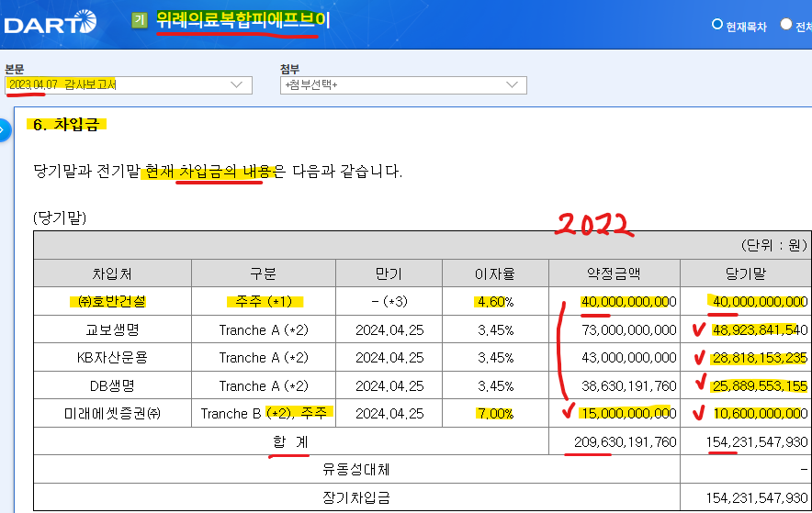The image size is (812, 513).
Task: Select the 현재목차 radio button
Action: click(716, 25)
